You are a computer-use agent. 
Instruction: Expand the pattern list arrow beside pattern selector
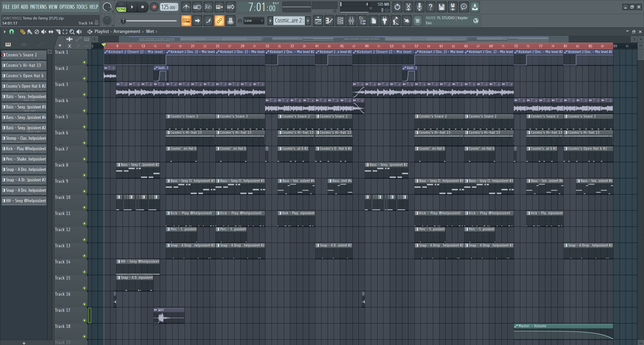pyautogui.click(x=270, y=21)
